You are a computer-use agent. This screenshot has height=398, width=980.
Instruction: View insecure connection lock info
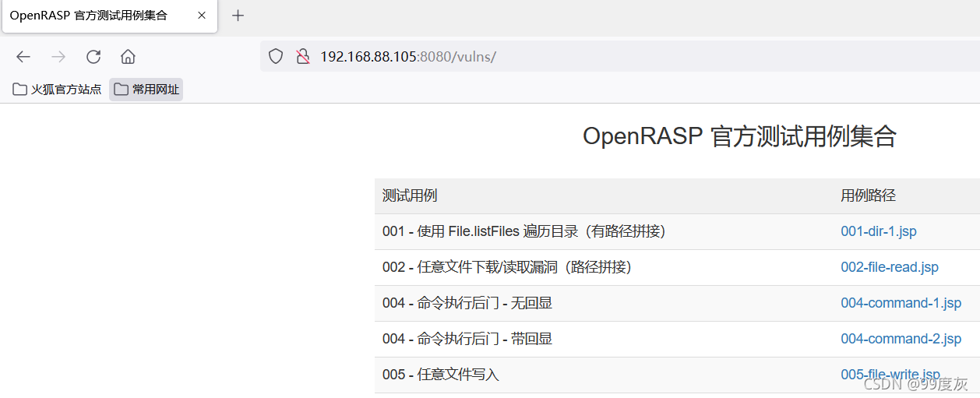[303, 56]
